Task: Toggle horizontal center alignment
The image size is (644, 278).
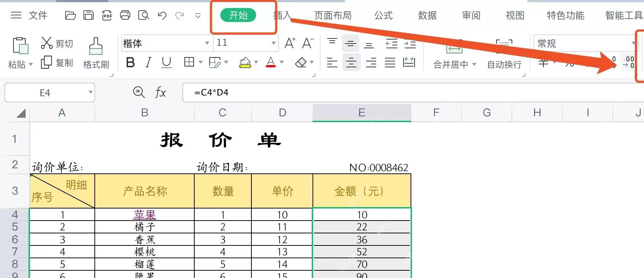Action: 351,63
